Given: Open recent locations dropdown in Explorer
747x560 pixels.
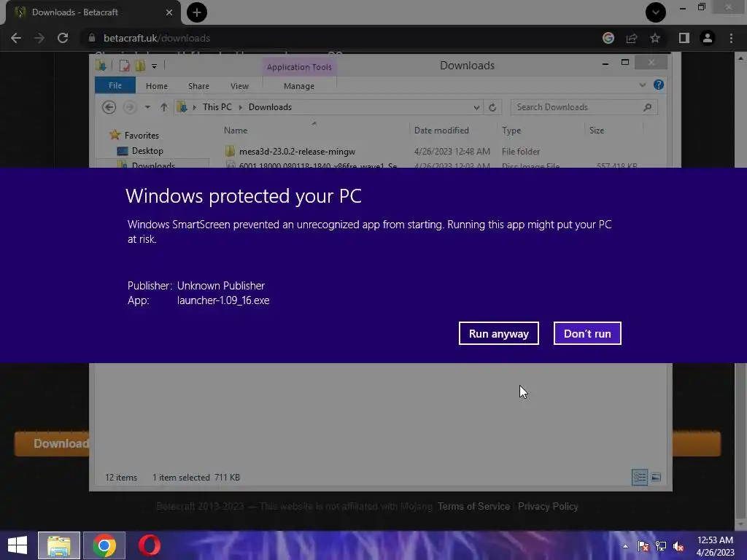Looking at the screenshot, I should tap(147, 107).
